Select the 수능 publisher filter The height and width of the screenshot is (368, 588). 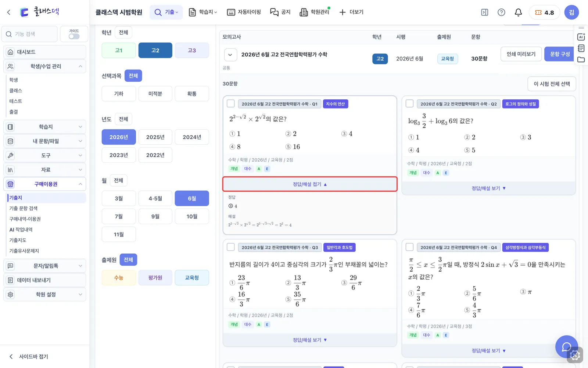(x=119, y=278)
